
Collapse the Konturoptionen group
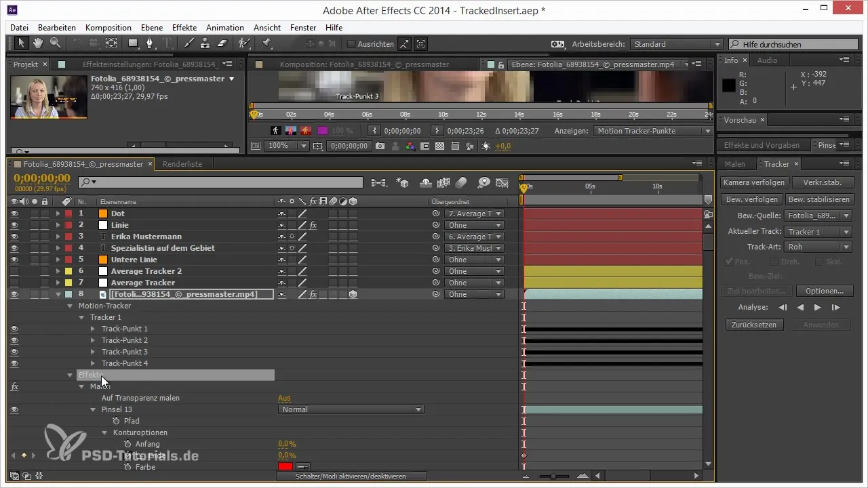click(x=104, y=432)
